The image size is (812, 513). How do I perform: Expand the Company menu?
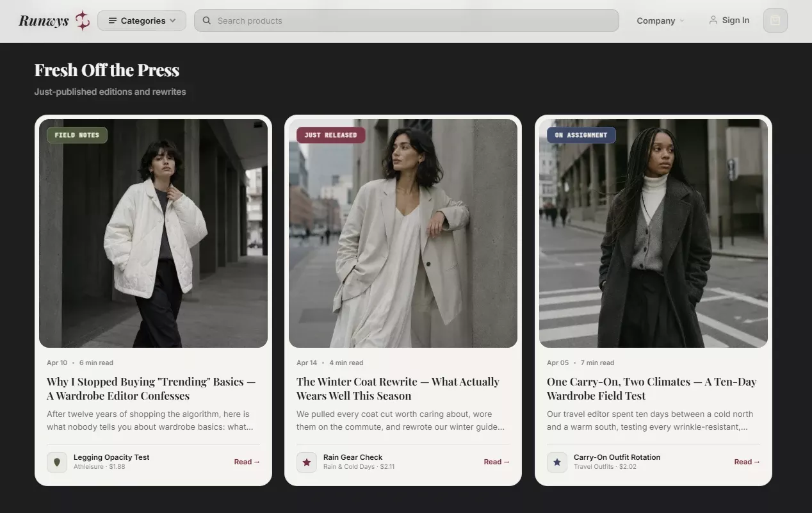click(660, 20)
